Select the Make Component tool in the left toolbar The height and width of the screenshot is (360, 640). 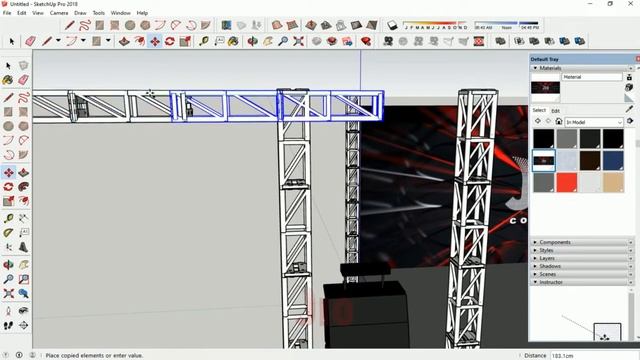[x=23, y=65]
